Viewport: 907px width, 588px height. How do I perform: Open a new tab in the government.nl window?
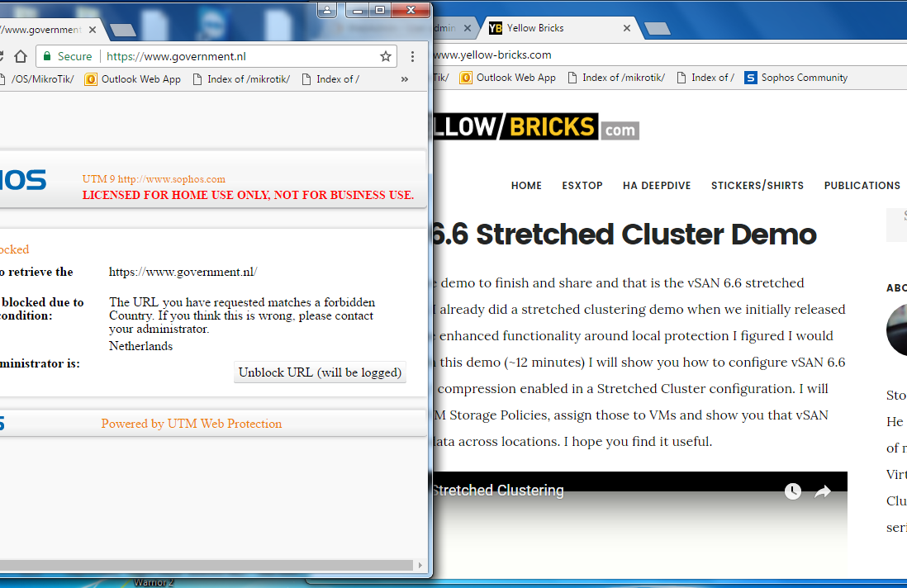click(x=122, y=30)
